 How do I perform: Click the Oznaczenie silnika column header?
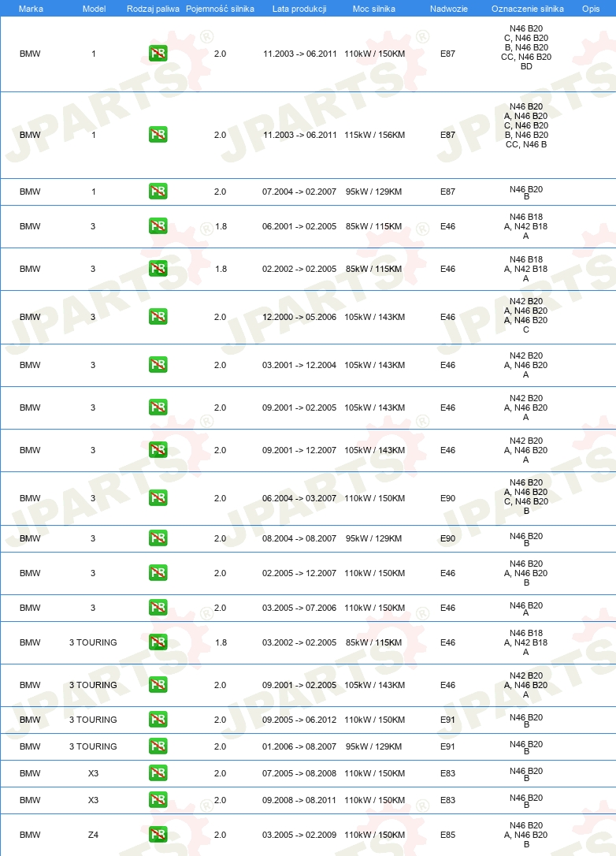[x=528, y=9]
